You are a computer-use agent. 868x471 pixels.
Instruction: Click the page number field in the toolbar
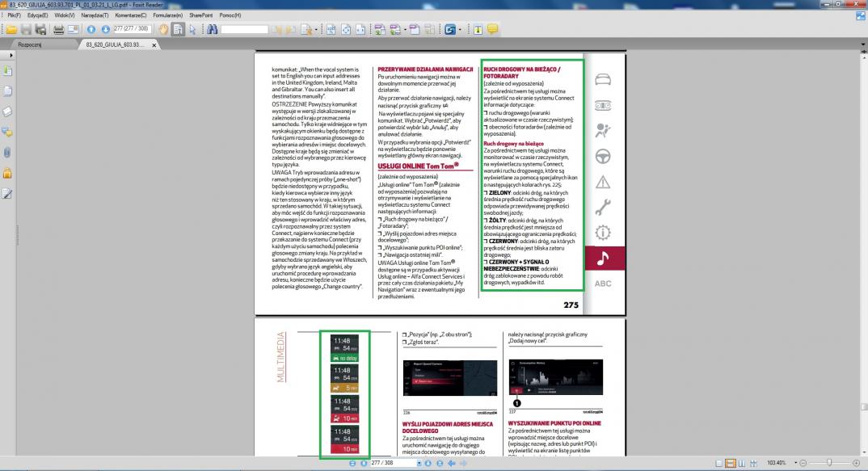tap(133, 29)
